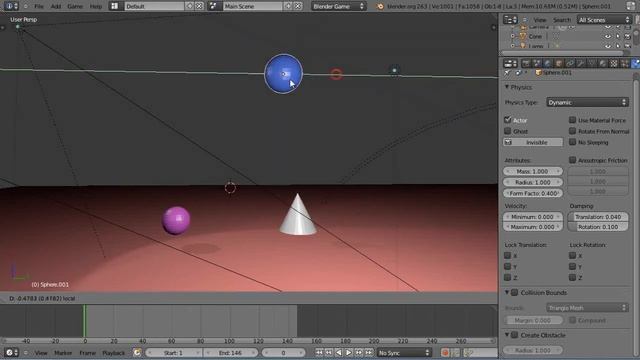
Task: Switch to the World properties tab icon
Action: (x=548, y=63)
